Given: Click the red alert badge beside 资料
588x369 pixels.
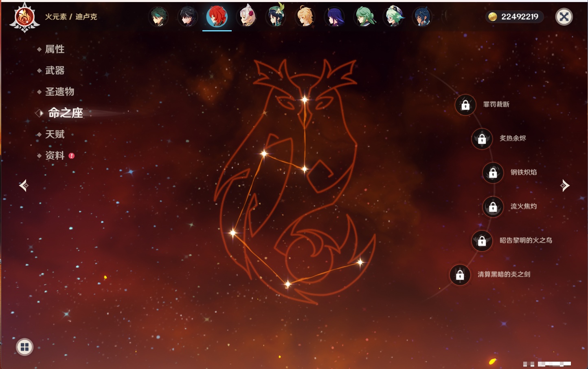Looking at the screenshot, I should (x=72, y=156).
